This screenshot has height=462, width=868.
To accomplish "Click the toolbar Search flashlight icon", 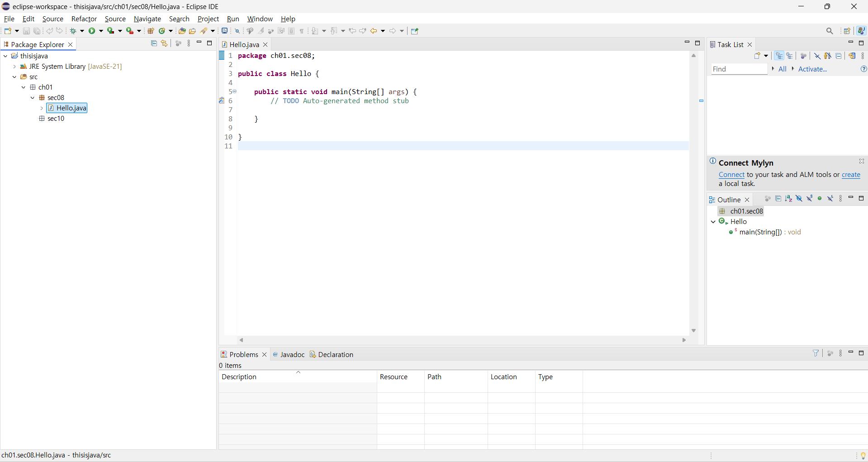I will click(x=204, y=31).
